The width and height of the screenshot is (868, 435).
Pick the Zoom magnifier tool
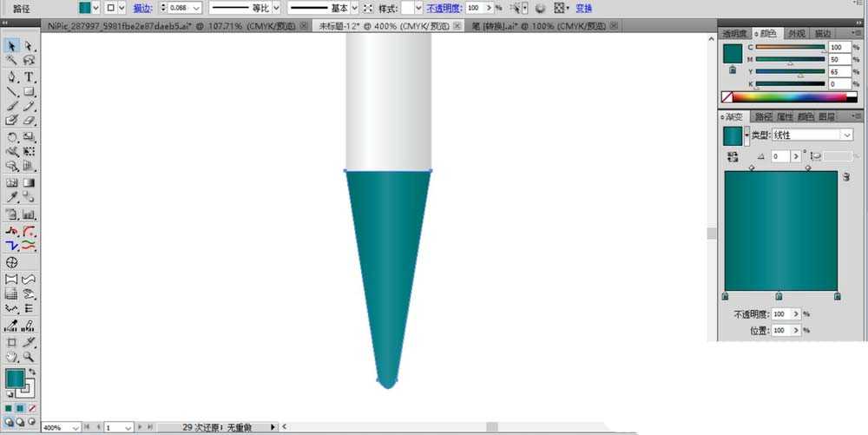coord(29,357)
